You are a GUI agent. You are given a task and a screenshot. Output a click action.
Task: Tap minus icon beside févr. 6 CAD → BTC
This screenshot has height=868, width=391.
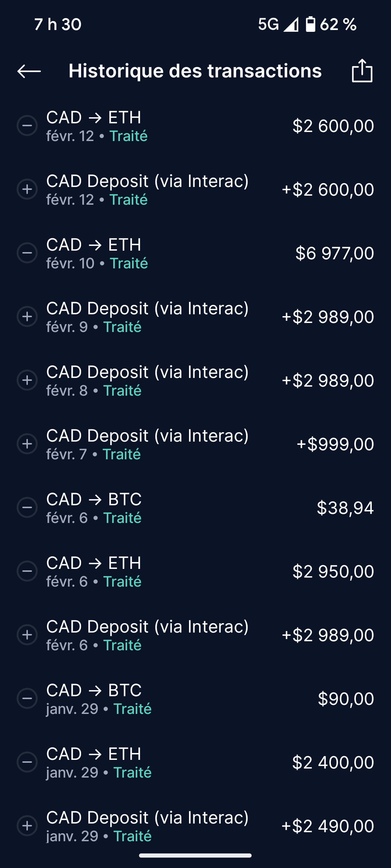point(27,508)
